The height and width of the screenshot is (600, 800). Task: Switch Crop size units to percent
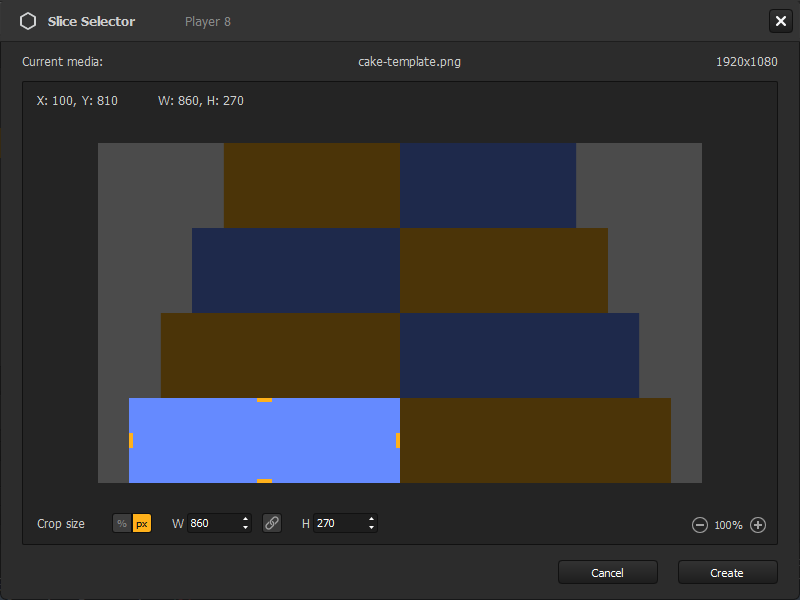(121, 523)
